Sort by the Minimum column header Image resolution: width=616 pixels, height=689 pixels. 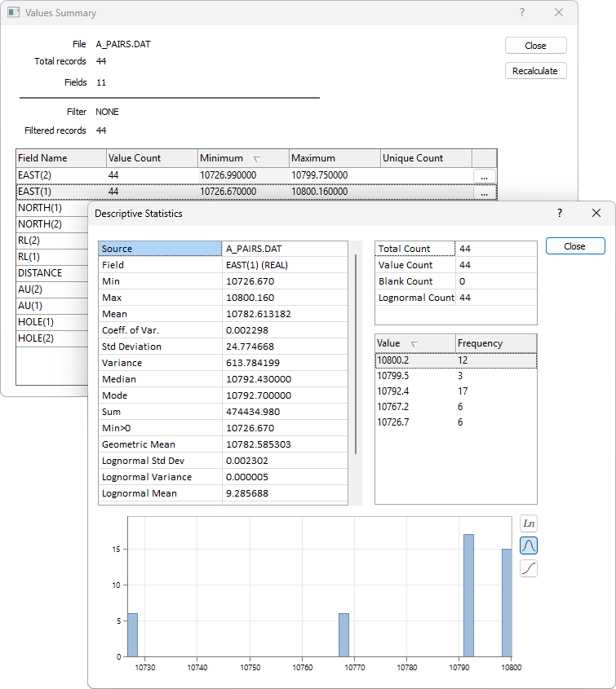[243, 158]
